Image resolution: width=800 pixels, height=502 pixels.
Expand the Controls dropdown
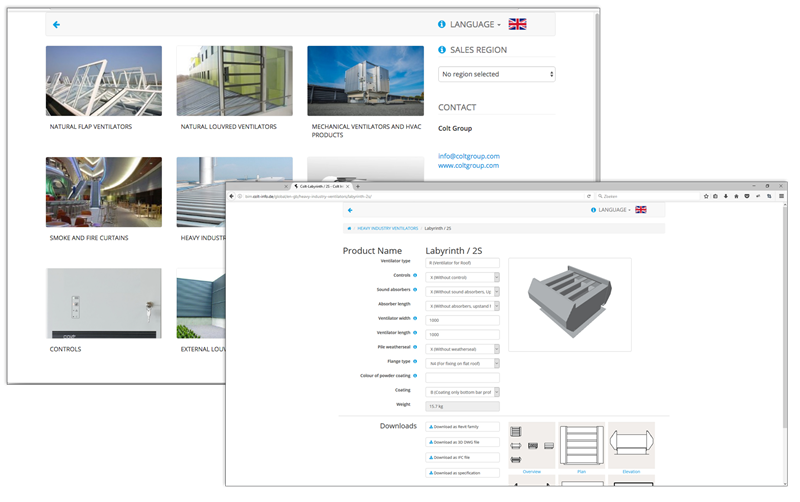coord(463,277)
